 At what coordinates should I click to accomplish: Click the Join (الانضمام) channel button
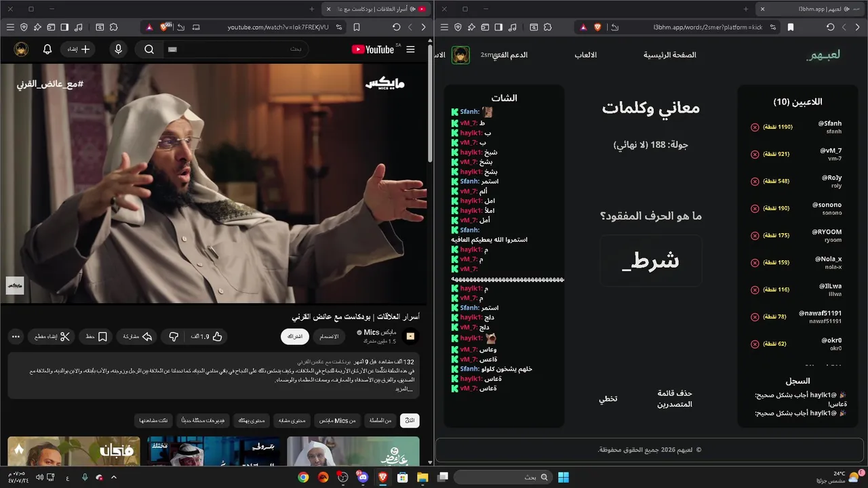coord(329,336)
